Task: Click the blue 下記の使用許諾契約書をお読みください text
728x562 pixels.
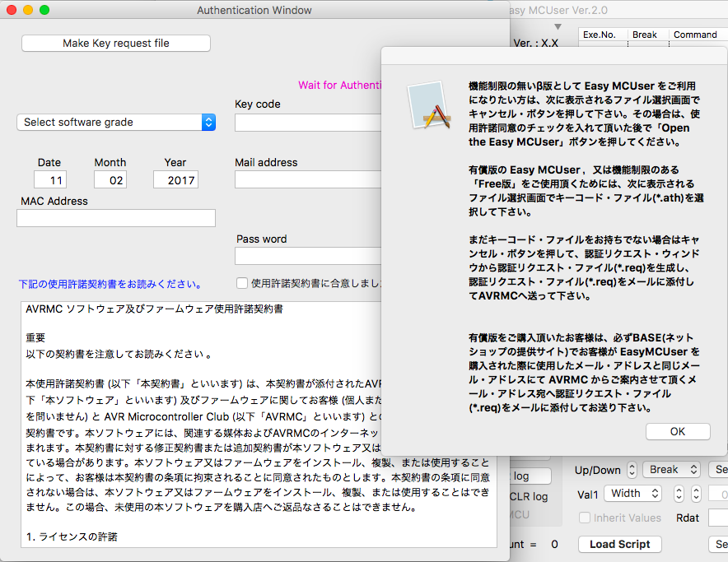Action: tap(110, 284)
